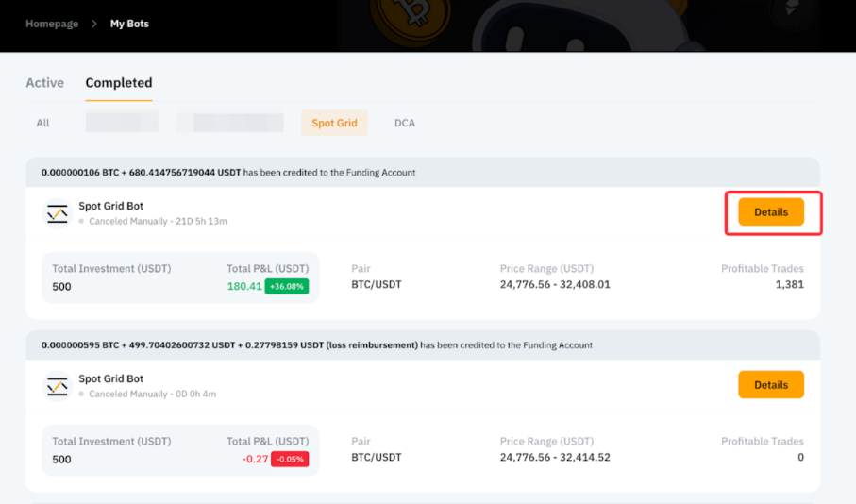Click the price range 24,776.56 - 32,408.01

coord(555,285)
